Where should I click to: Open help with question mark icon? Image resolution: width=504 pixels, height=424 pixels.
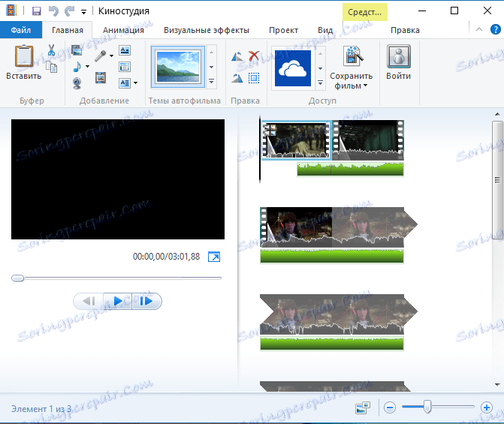click(495, 29)
